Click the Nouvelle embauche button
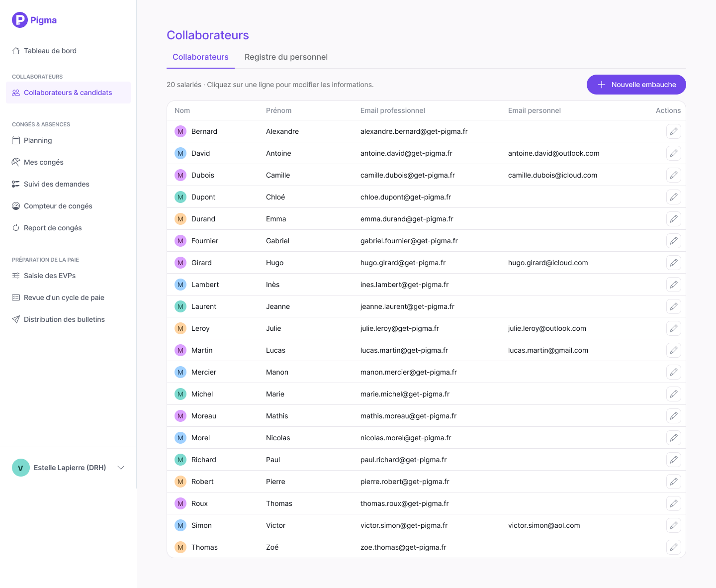Screen dimensions: 716x588 pyautogui.click(x=636, y=85)
